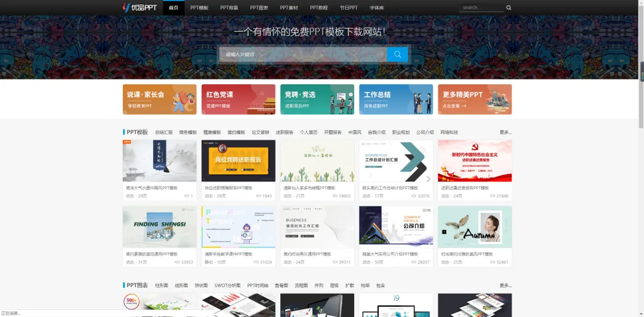Screen dimensions: 644x317
Task: Open the 工作总结 banner
Action: coord(395,99)
